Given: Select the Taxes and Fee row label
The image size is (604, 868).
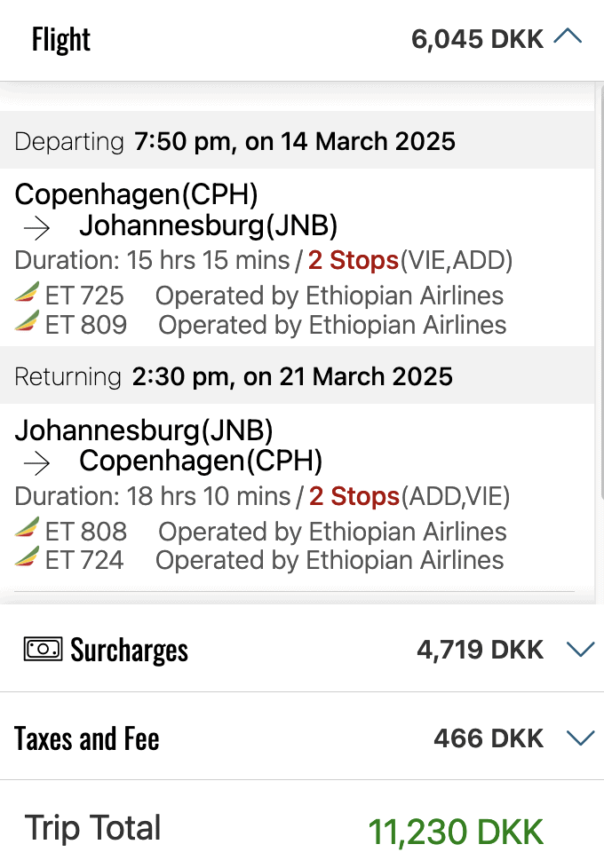Looking at the screenshot, I should pos(87,738).
